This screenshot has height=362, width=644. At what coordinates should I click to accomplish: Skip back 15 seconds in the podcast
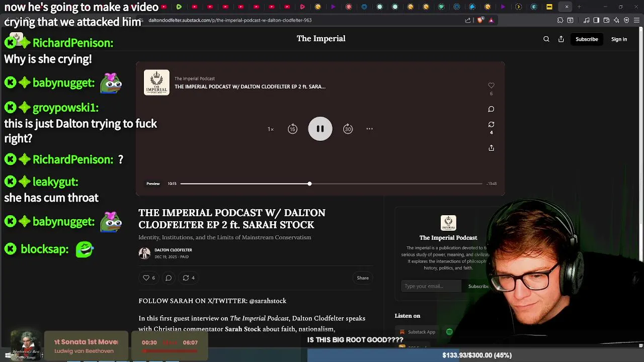[292, 129]
